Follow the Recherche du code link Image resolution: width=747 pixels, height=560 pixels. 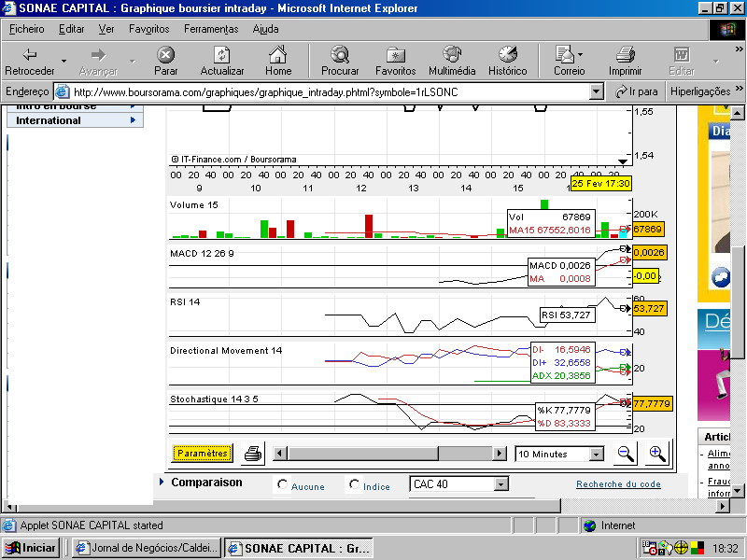[618, 484]
